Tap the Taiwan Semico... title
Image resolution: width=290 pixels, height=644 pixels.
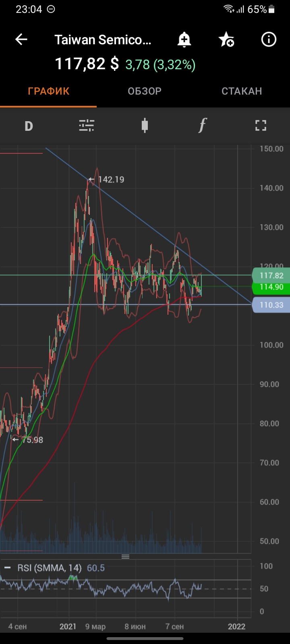coord(103,40)
